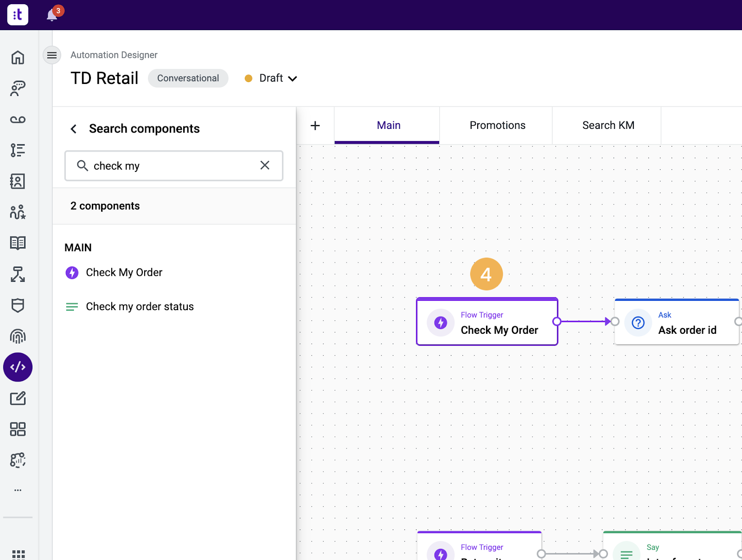Add a new flow tab with the plus button
The image size is (742, 560).
[316, 126]
